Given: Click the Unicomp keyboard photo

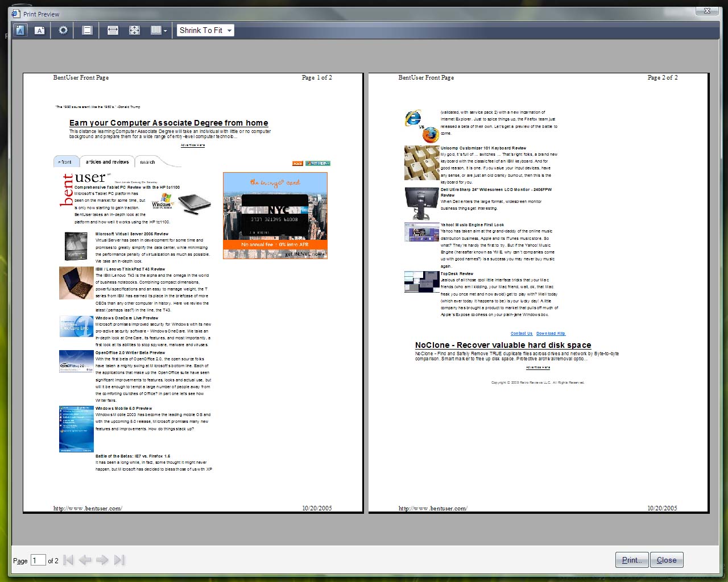Looking at the screenshot, I should 421,163.
